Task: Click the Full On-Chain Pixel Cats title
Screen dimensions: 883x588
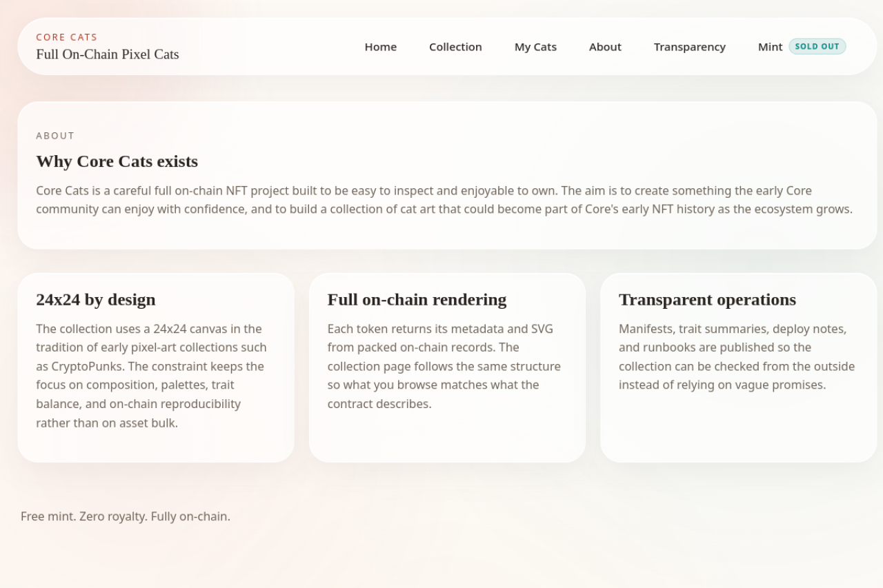Action: 108,54
